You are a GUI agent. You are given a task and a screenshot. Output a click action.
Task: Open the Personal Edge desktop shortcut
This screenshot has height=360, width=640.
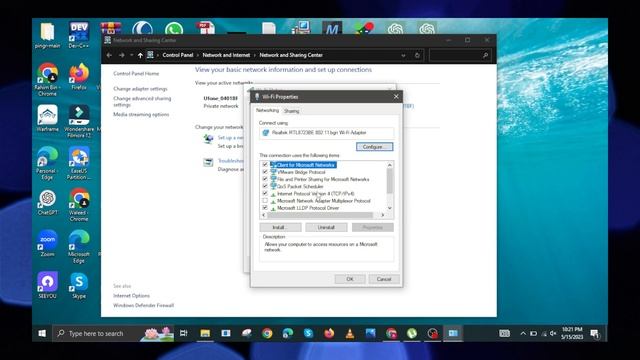click(47, 163)
